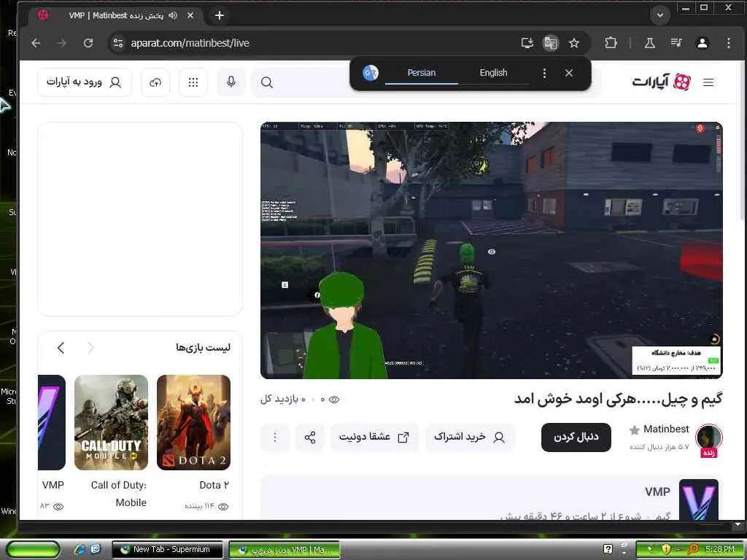Start voice search with microphone icon

tap(231, 82)
